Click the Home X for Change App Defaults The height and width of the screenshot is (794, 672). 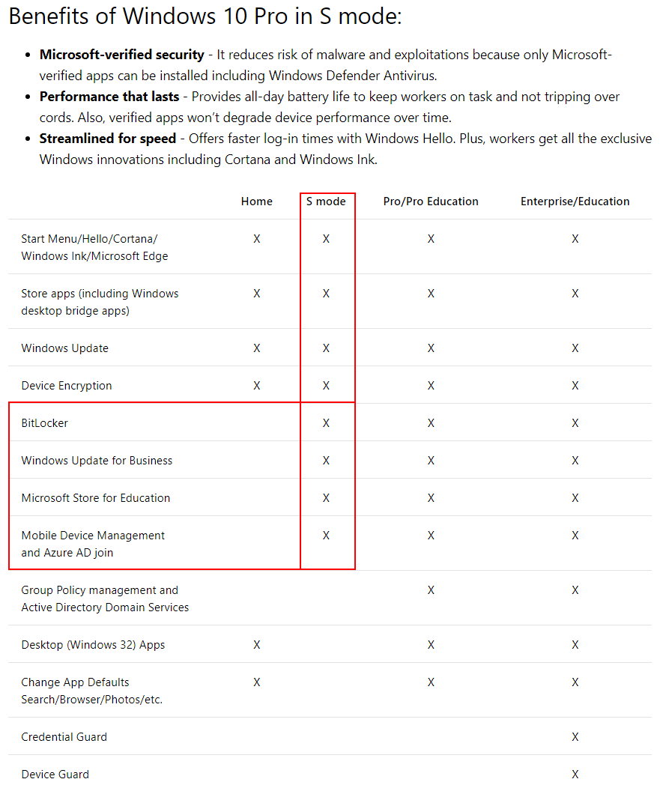(x=257, y=682)
